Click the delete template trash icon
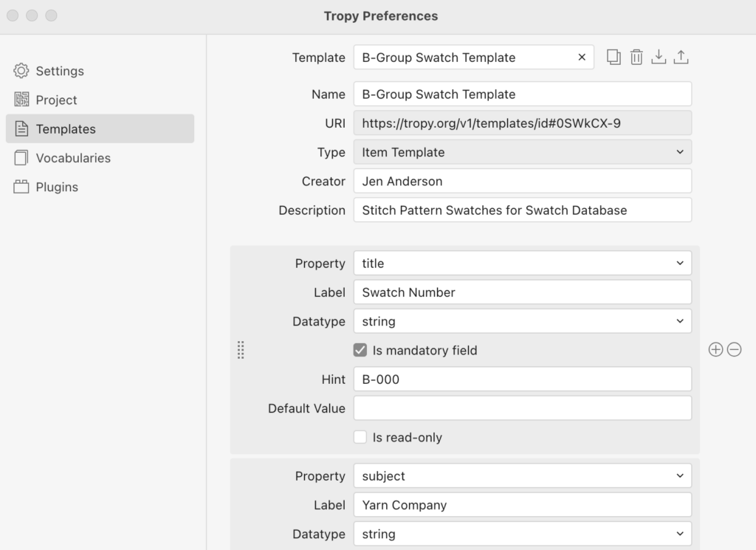Viewport: 756px width, 550px height. [636, 58]
